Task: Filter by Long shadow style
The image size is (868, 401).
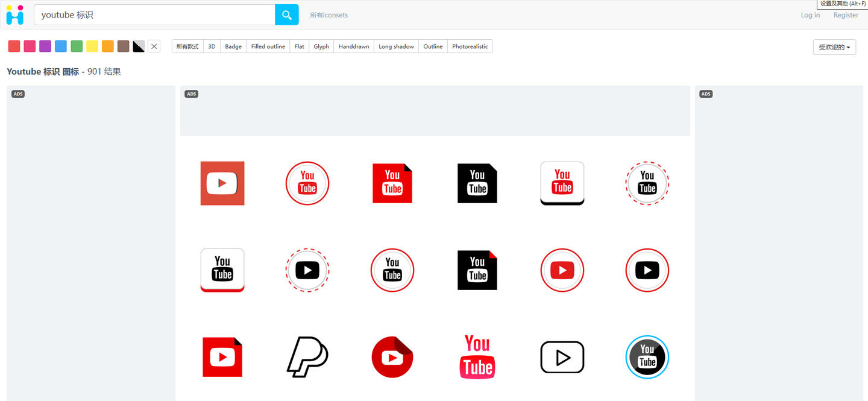Action: 396,46
